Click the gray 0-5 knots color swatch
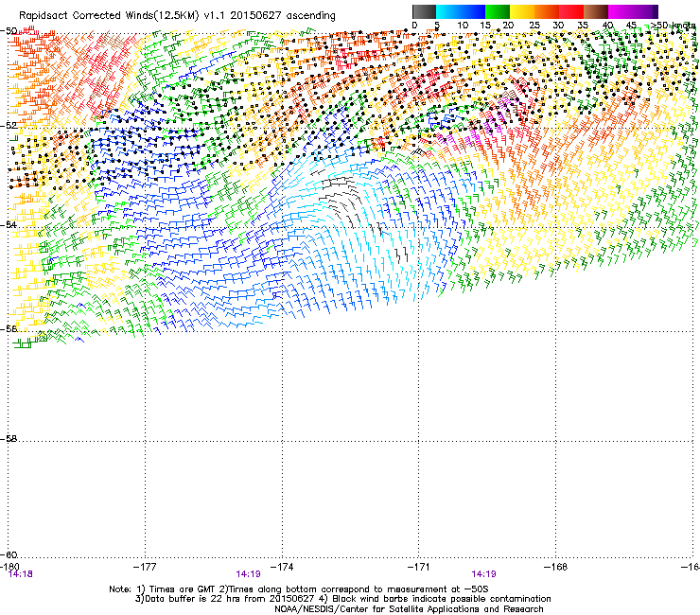The width and height of the screenshot is (700, 615). (424, 11)
